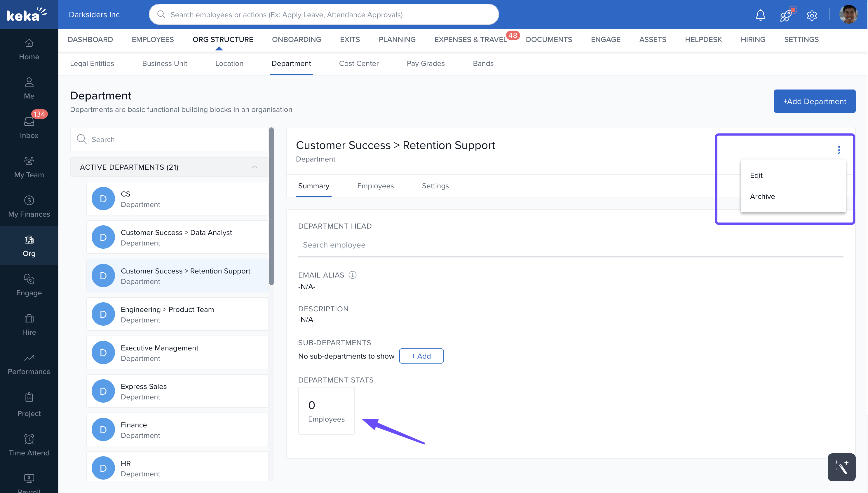The width and height of the screenshot is (868, 493).
Task: Click the rocket updates icon
Action: 786,15
